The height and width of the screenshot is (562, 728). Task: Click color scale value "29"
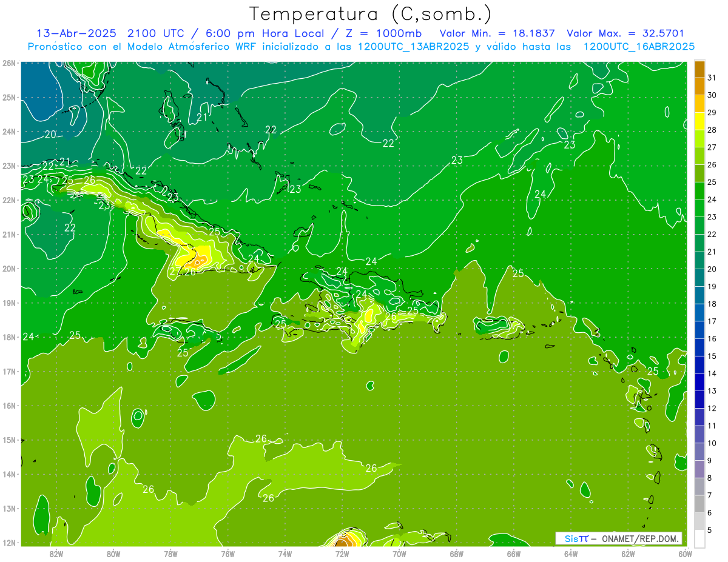712,113
